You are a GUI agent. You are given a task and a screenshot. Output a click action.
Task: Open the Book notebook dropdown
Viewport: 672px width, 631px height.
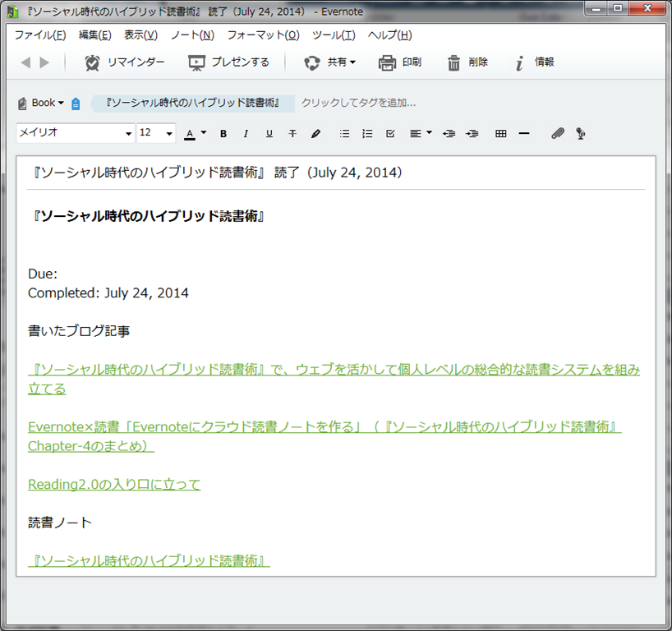point(41,103)
